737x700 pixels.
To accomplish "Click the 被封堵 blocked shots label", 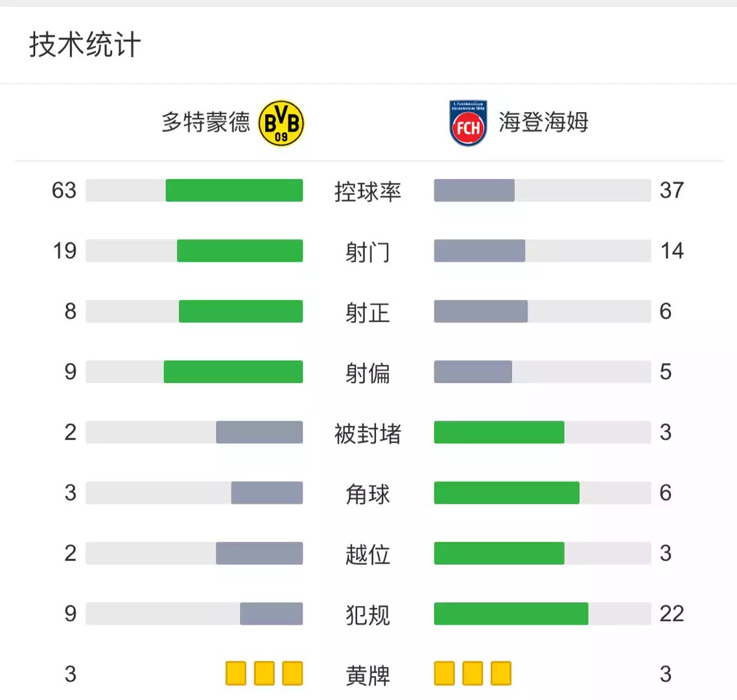I will coord(368,434).
